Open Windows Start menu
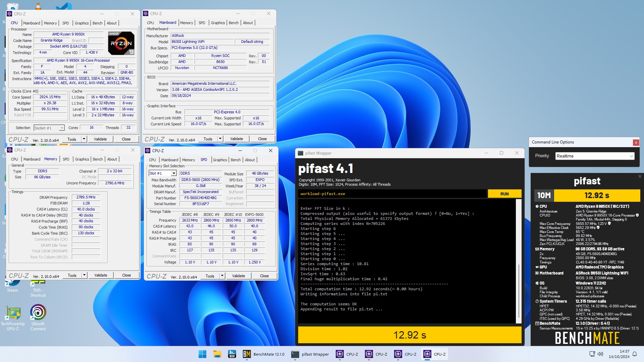This screenshot has height=362, width=644. pyautogui.click(x=203, y=354)
